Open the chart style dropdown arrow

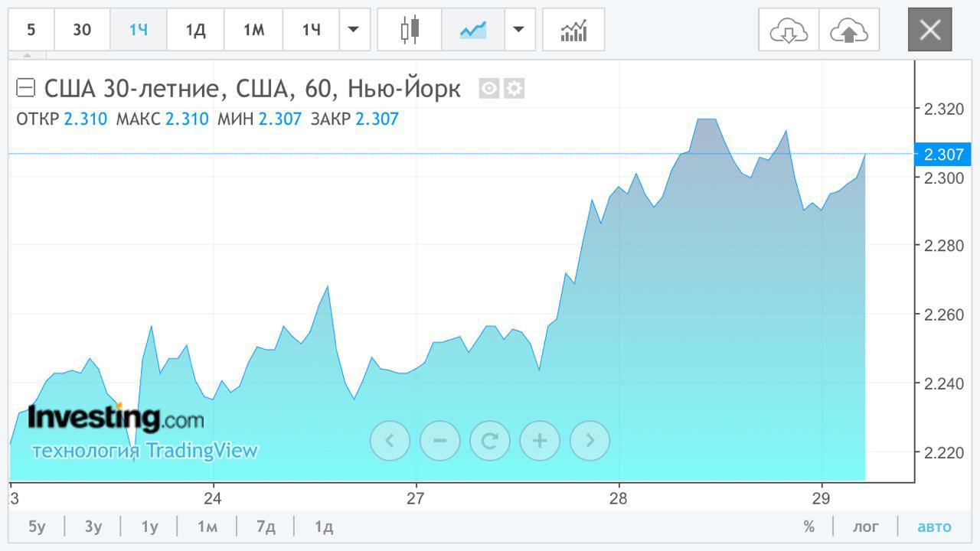[519, 30]
